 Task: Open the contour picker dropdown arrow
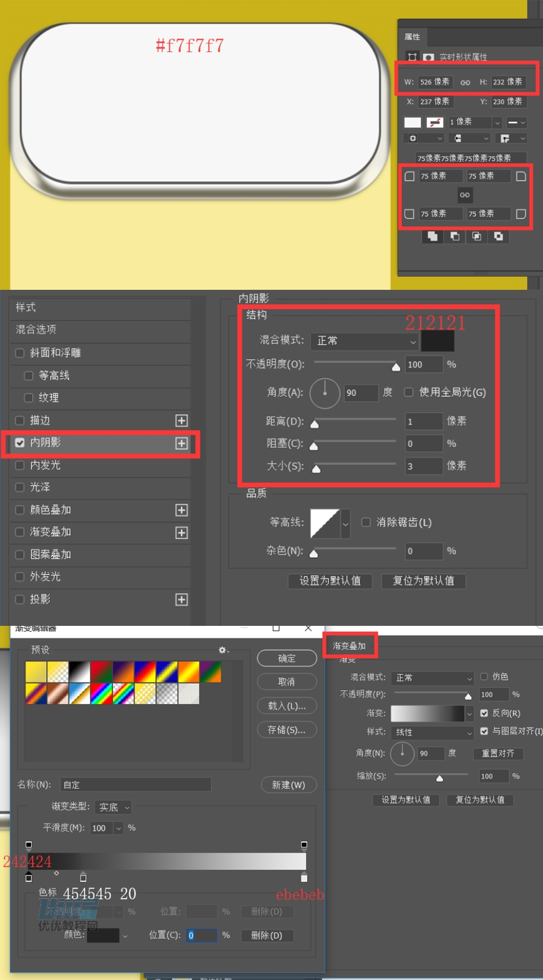click(345, 523)
